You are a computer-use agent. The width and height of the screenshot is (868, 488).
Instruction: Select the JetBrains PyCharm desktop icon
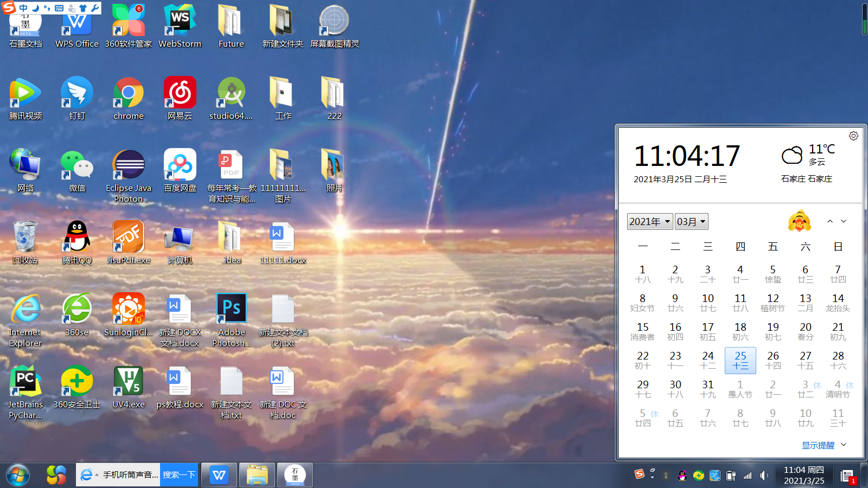click(x=25, y=386)
